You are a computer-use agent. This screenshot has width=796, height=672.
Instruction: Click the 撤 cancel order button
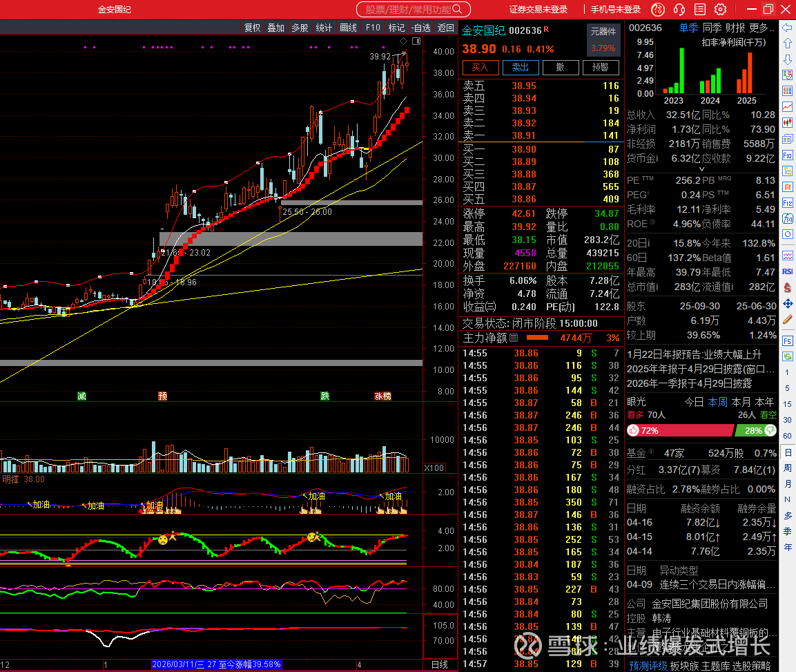coord(561,67)
